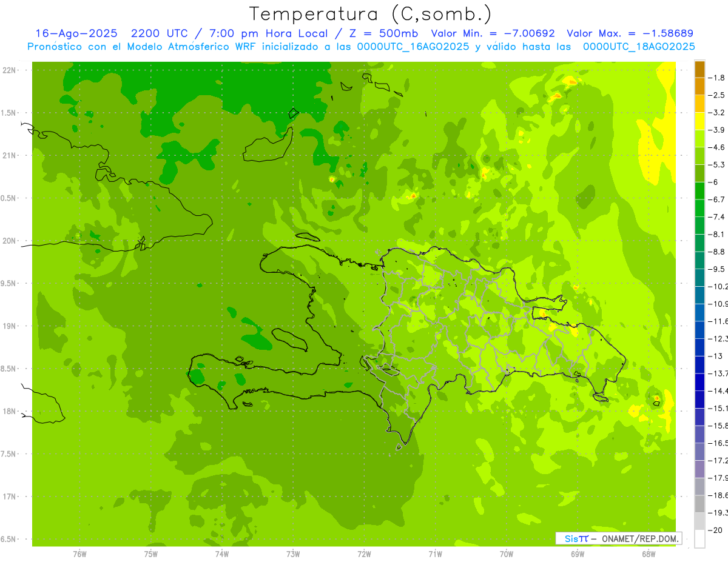Click the '-6.7' colorbar value
This screenshot has height=562, width=728.
(716, 199)
